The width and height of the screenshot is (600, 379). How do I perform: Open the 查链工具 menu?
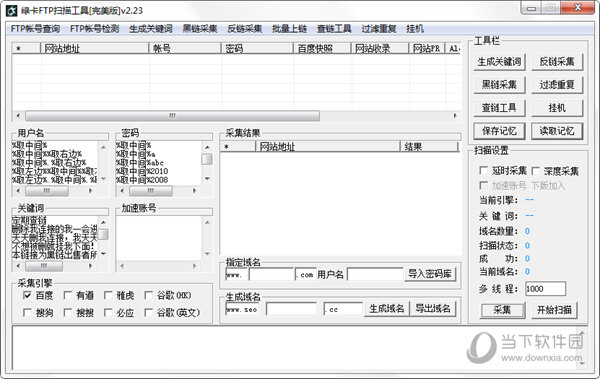pos(334,29)
